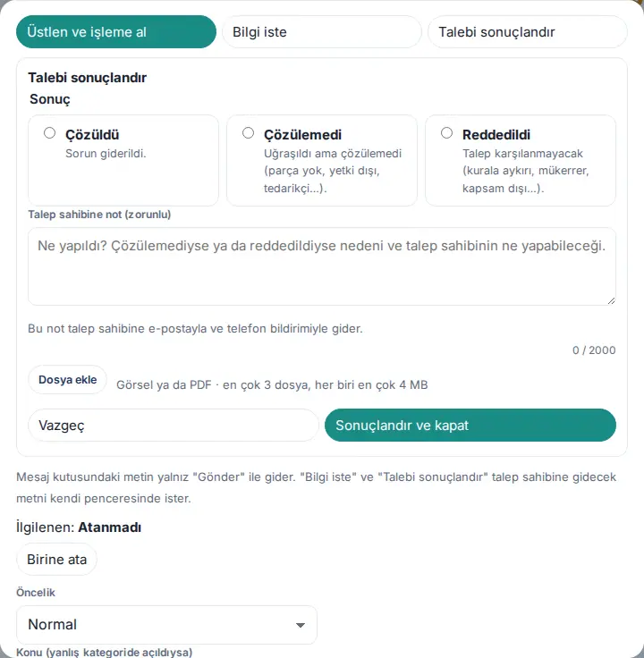Select the Talebi sonuçlandır action at top
644x658 pixels.
tap(528, 32)
